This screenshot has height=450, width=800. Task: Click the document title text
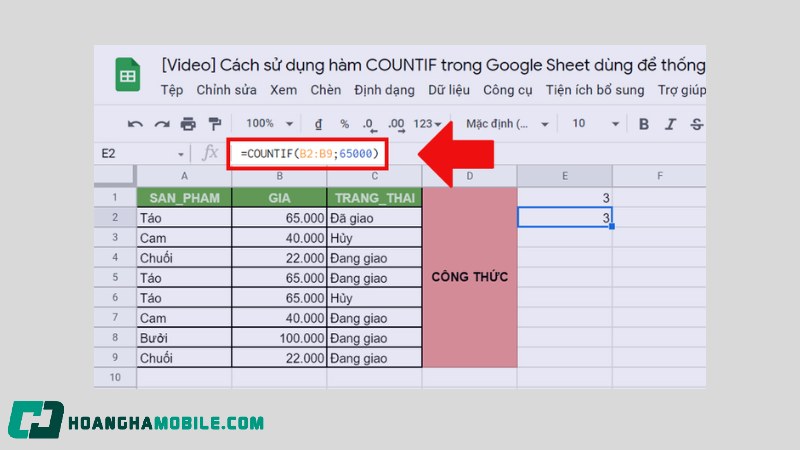pyautogui.click(x=433, y=65)
